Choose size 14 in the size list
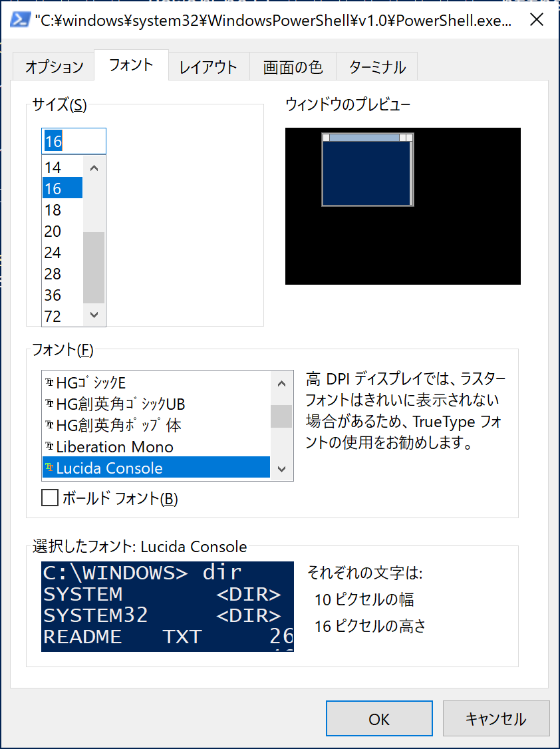 [x=63, y=167]
